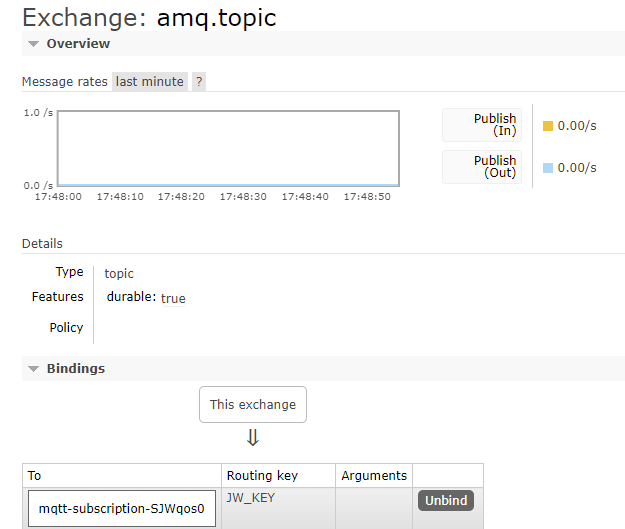Image resolution: width=625 pixels, height=529 pixels.
Task: Open the last minute time range selector
Action: [x=150, y=82]
